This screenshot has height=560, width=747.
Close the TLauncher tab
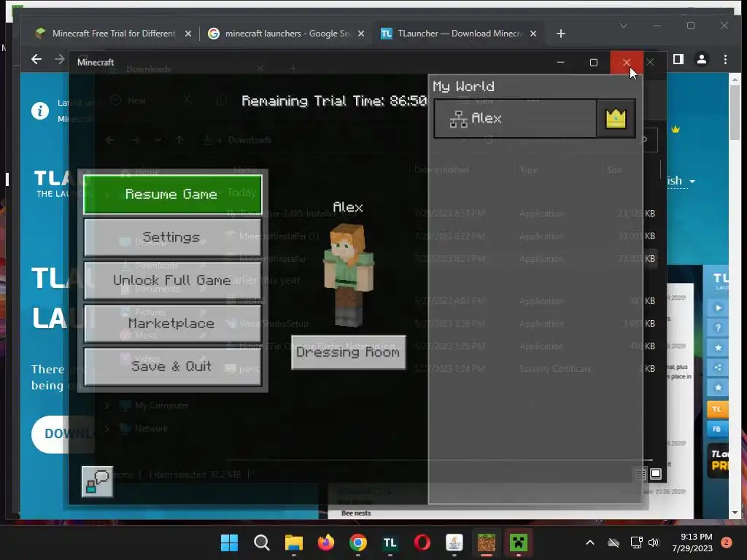coord(533,34)
